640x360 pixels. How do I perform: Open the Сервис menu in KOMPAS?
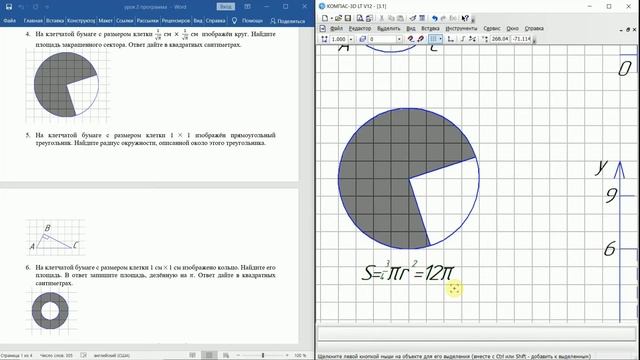(492, 29)
